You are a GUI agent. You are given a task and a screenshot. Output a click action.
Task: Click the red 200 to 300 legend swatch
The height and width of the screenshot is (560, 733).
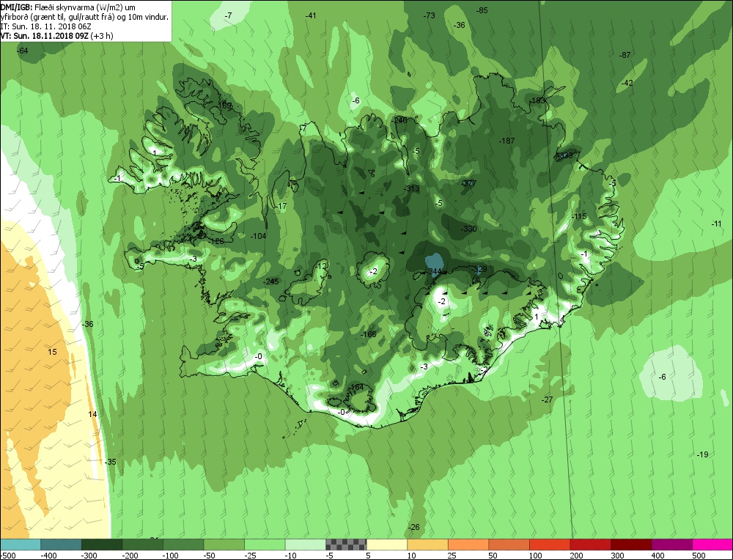590,545
